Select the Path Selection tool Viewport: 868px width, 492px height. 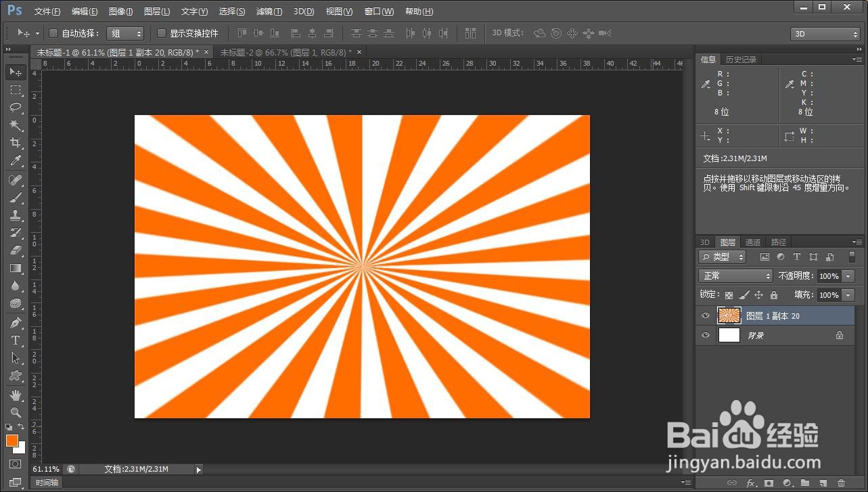(16, 358)
